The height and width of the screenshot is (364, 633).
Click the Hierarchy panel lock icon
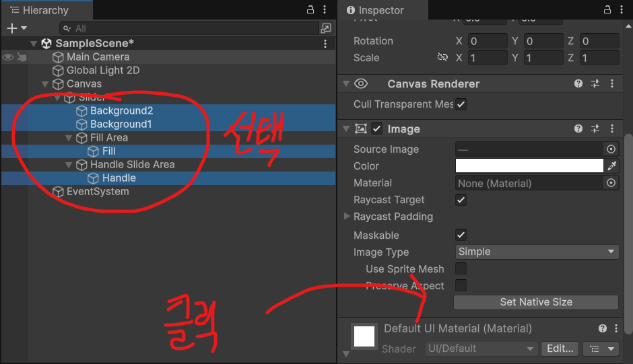coord(310,9)
